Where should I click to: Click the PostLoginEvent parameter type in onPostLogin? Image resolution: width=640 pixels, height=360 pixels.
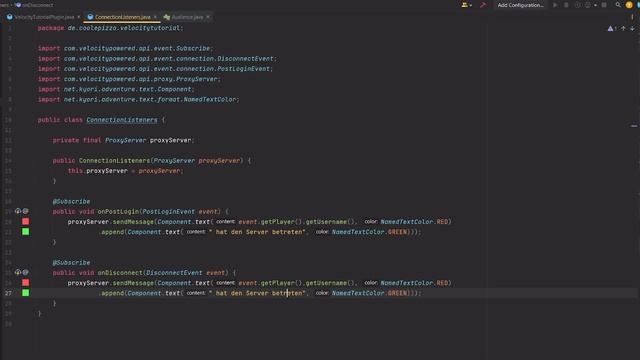[169, 211]
